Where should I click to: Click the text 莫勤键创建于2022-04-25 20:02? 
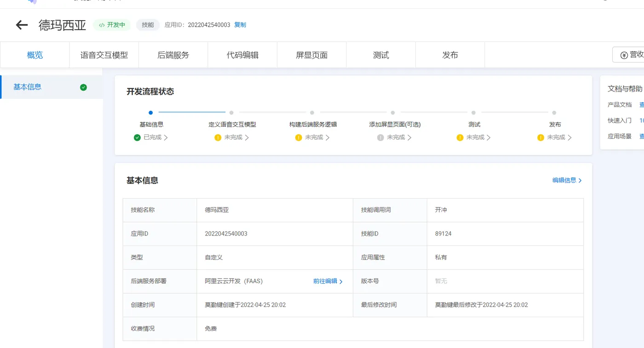coord(245,305)
